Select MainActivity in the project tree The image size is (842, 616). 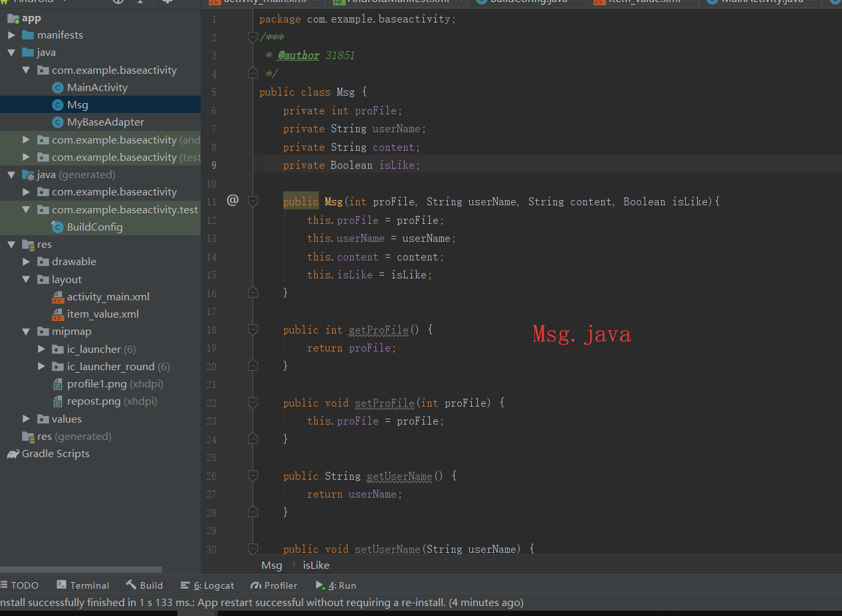coord(97,87)
